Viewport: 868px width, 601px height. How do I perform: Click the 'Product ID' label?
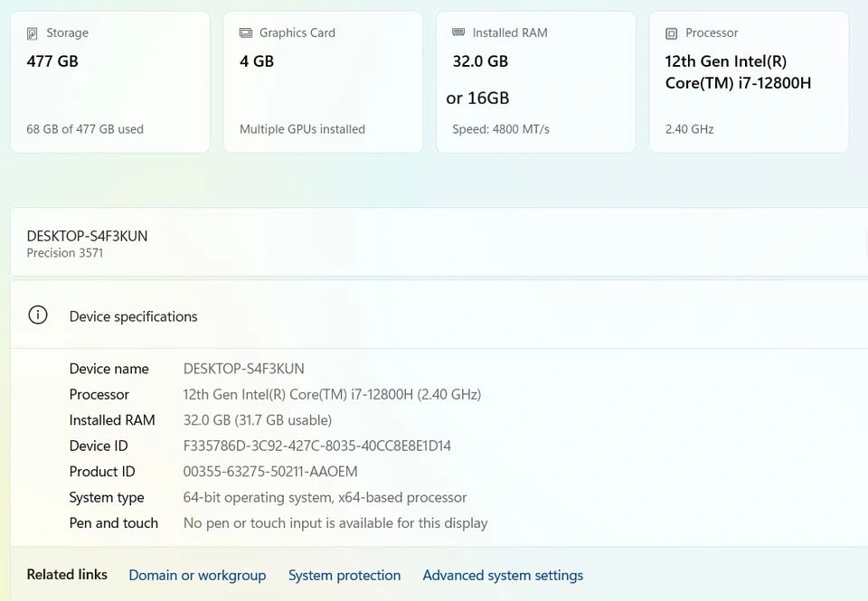(x=102, y=472)
